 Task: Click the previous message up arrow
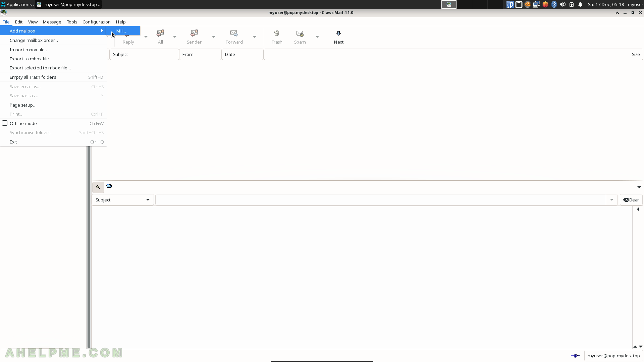point(635,347)
